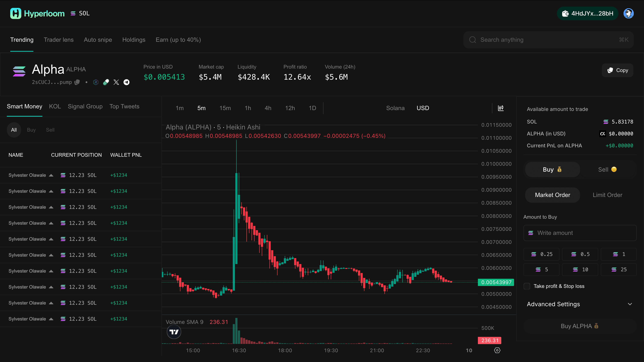Enable Take profit & Stop loss checkbox
Screen dimensions: 644x362
[527, 286]
